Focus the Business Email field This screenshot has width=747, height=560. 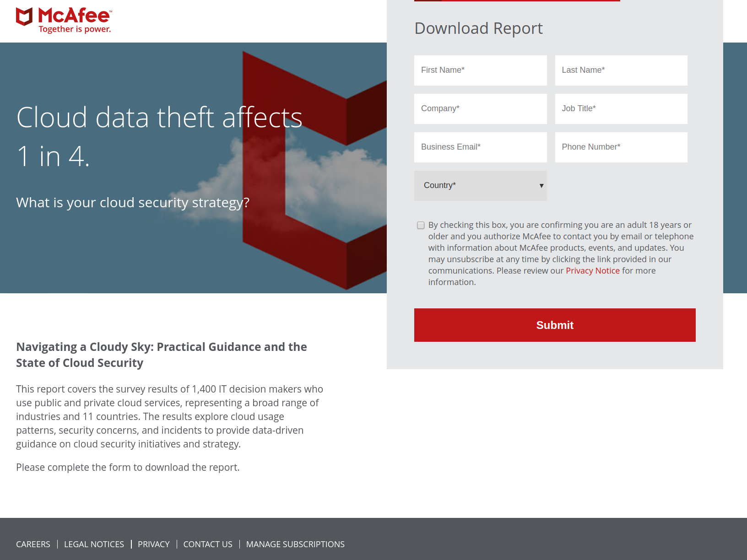tap(480, 147)
